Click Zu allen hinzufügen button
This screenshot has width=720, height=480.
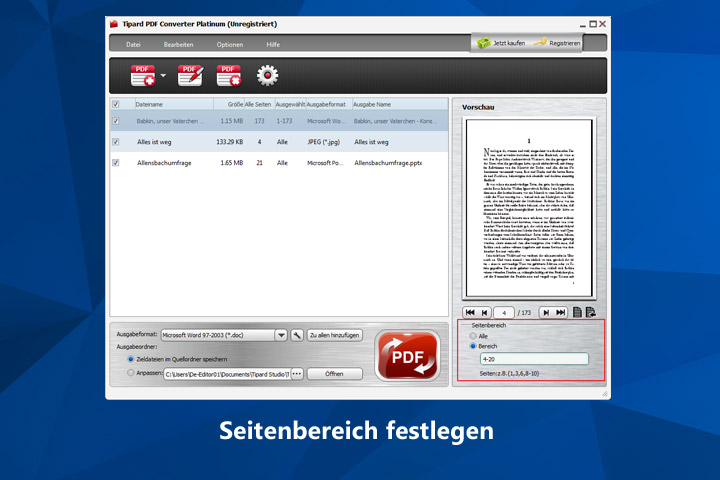[335, 335]
